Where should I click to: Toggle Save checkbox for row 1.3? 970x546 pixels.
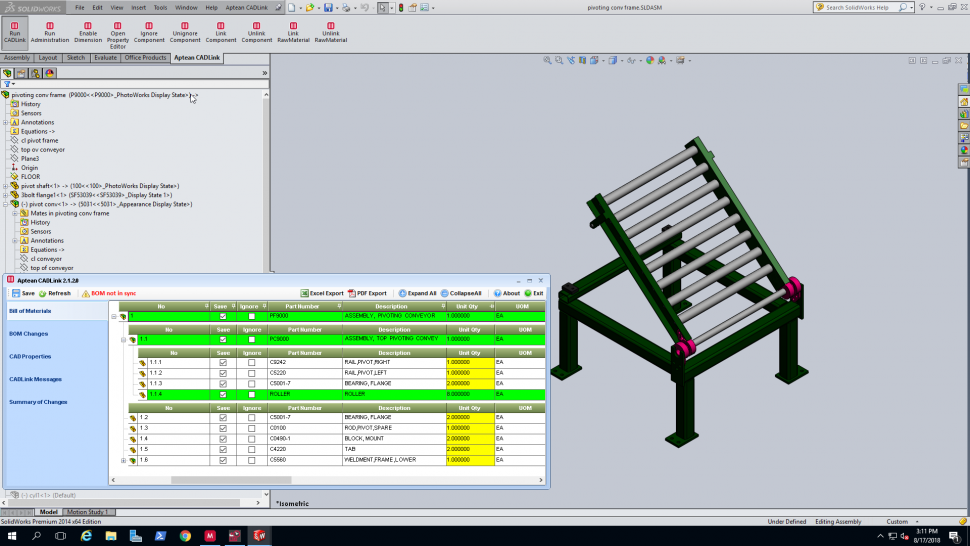tap(223, 428)
